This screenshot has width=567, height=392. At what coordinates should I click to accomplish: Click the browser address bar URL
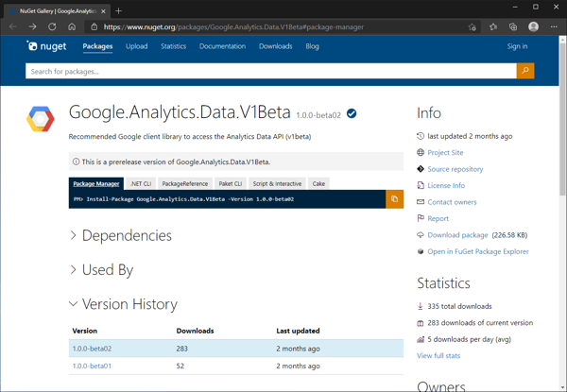coord(233,27)
